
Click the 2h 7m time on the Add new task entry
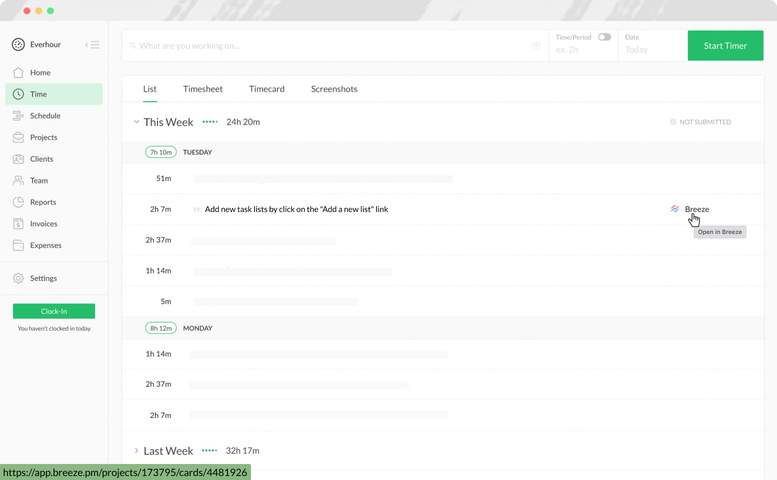161,209
